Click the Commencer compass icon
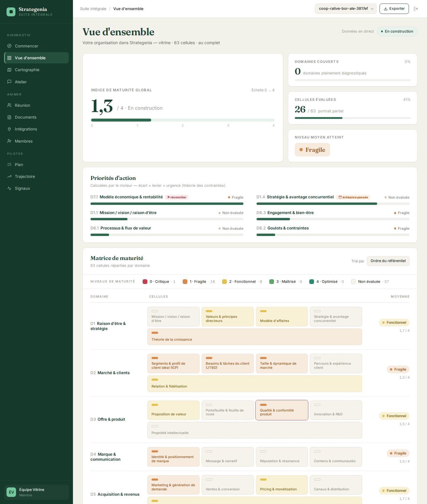The height and width of the screenshot is (504, 427). pyautogui.click(x=9, y=46)
